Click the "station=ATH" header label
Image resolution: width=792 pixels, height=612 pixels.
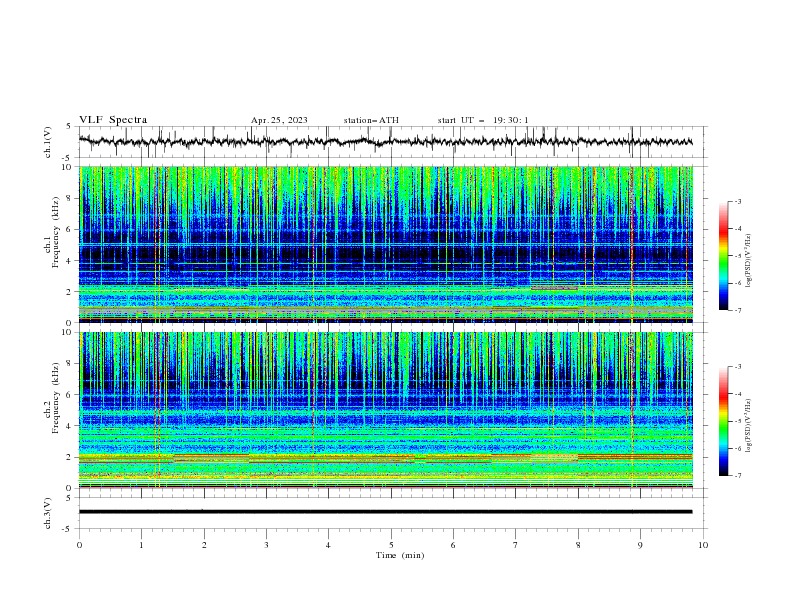tap(371, 120)
